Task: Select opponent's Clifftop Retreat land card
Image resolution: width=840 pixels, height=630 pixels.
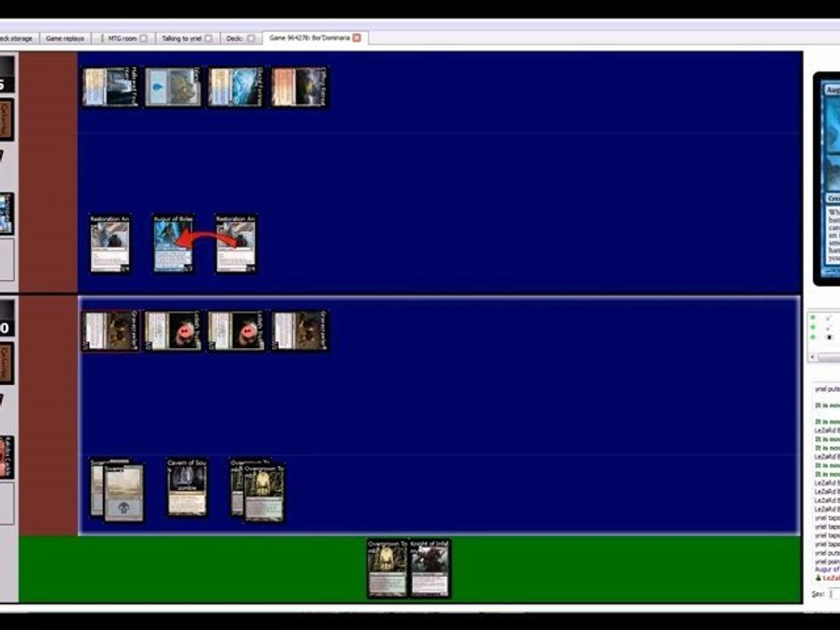Action: tap(299, 87)
